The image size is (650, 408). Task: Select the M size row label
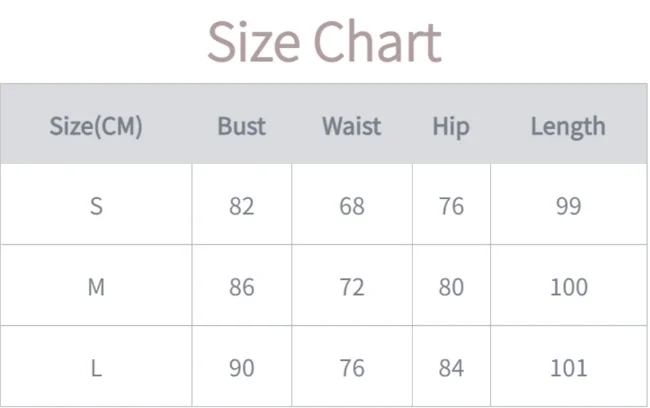(x=96, y=287)
